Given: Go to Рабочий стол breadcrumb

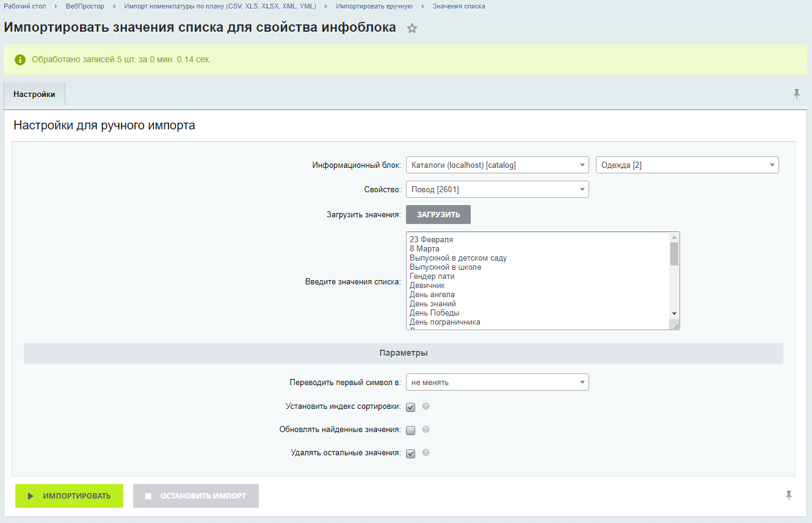Looking at the screenshot, I should (25, 6).
